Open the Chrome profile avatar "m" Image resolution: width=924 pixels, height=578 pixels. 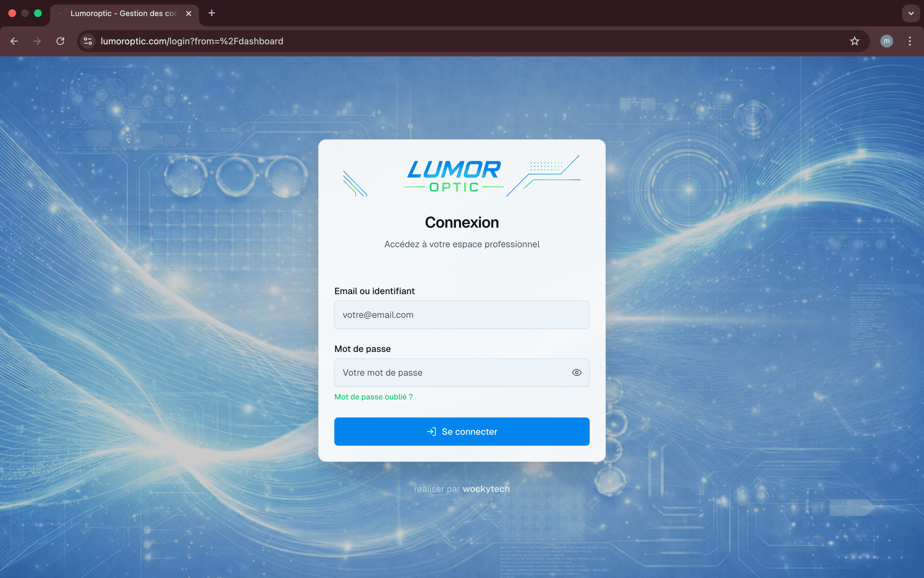pos(886,41)
